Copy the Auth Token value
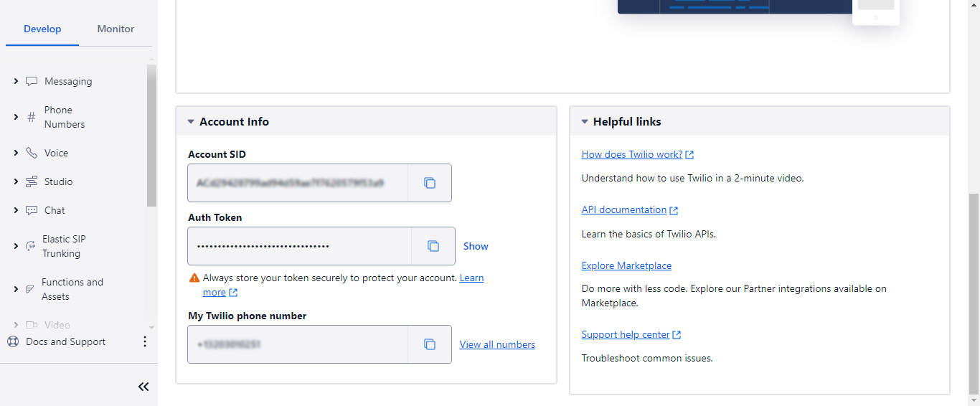This screenshot has height=406, width=980. (433, 246)
